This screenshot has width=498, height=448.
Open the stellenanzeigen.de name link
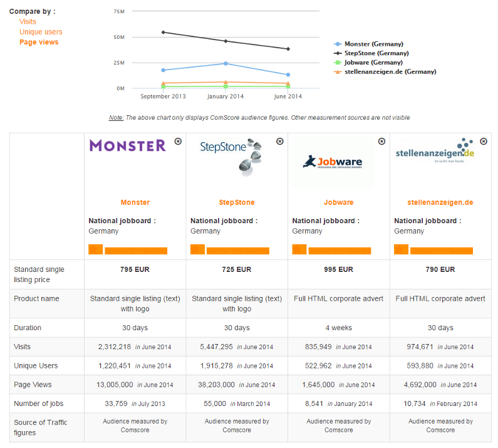point(440,202)
